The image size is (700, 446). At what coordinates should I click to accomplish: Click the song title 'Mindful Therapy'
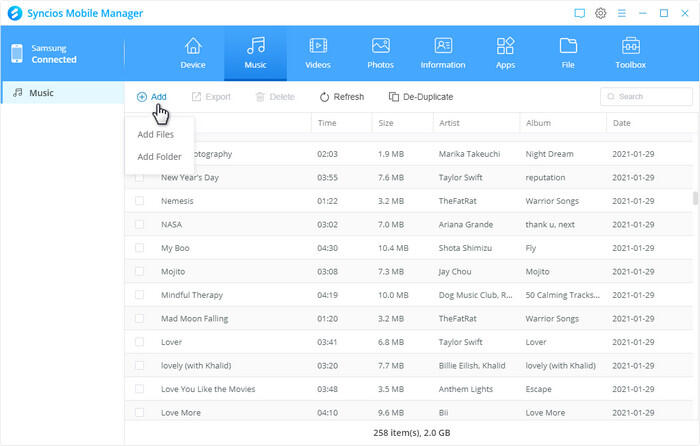pyautogui.click(x=192, y=295)
